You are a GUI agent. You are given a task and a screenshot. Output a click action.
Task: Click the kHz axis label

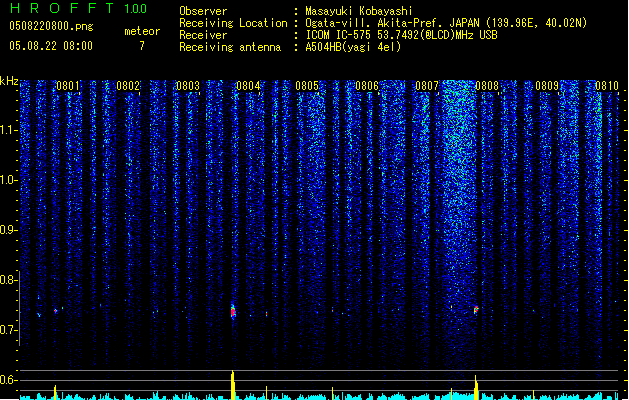9,81
